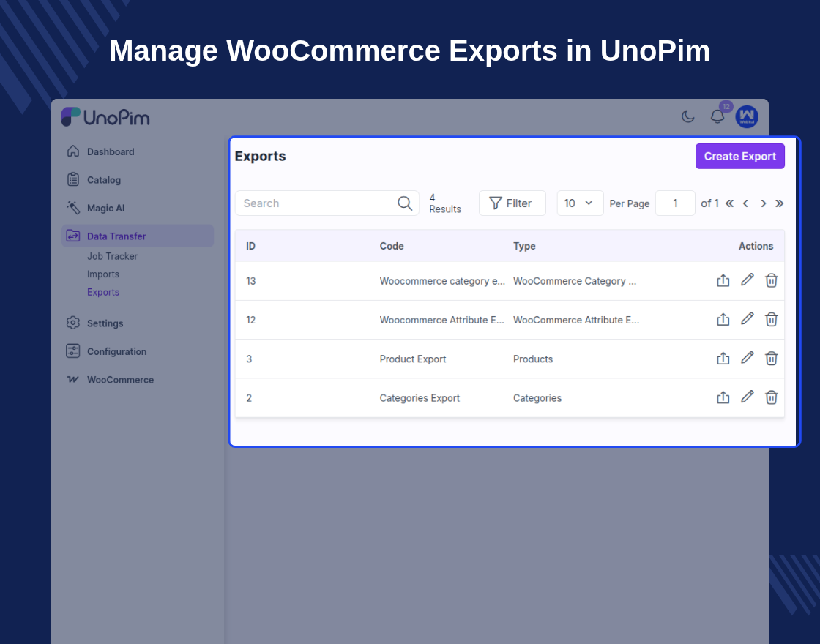Run export for row ID 12
The width and height of the screenshot is (820, 644).
click(723, 319)
